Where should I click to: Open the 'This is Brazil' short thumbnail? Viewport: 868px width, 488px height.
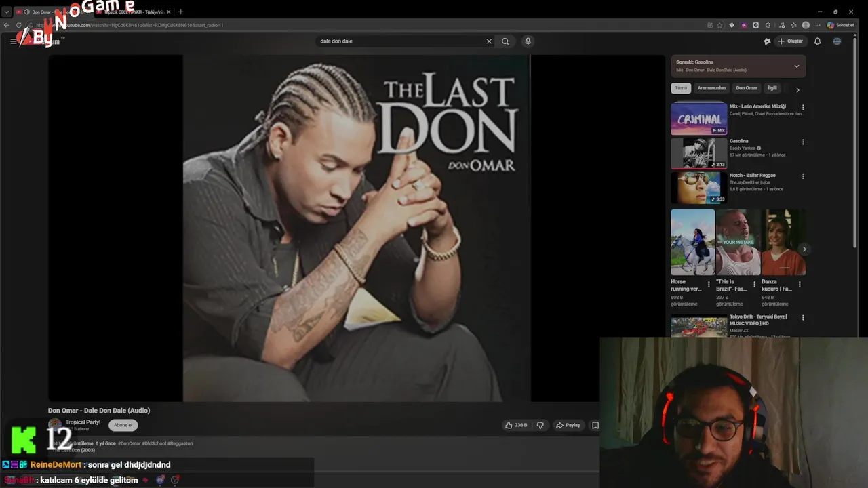(738, 242)
